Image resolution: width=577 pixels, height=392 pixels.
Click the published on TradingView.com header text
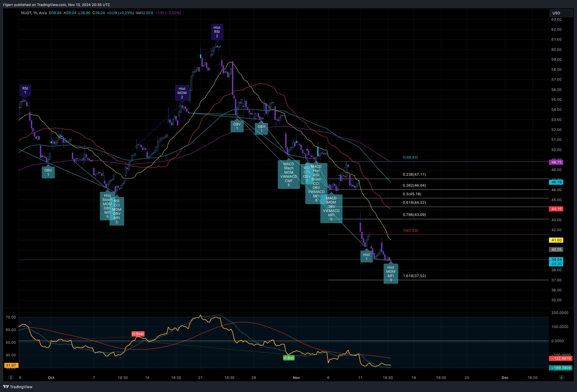point(57,5)
